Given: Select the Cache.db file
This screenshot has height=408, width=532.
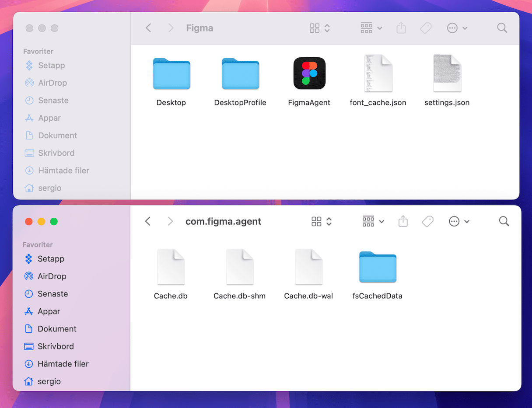Looking at the screenshot, I should (x=171, y=267).
